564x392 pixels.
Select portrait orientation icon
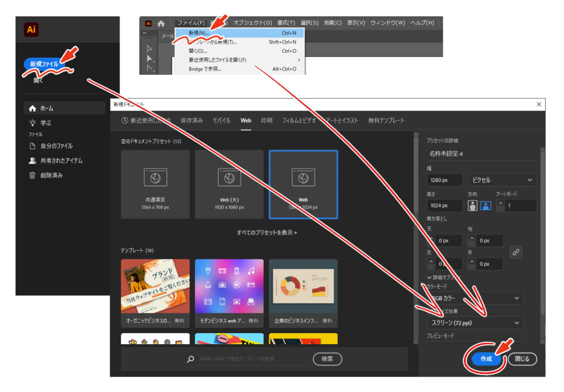(473, 205)
